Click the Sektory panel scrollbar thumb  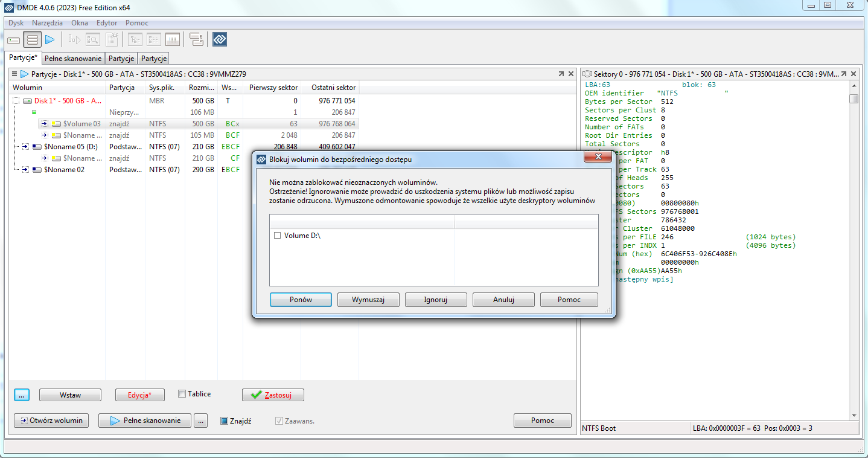tap(854, 98)
